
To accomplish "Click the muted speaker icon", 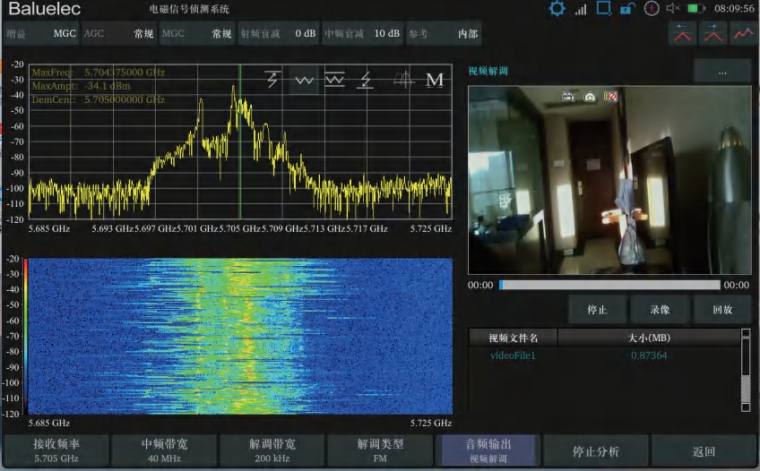I will point(674,9).
